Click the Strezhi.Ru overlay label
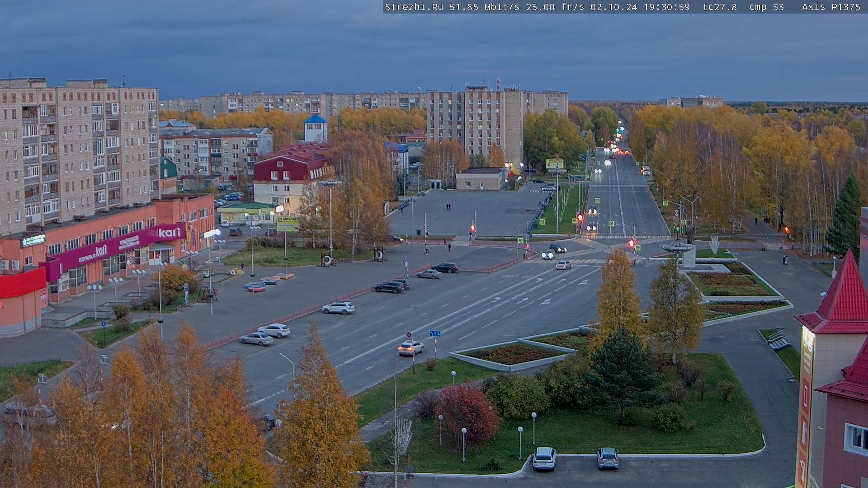This screenshot has width=868, height=488. pyautogui.click(x=414, y=7)
